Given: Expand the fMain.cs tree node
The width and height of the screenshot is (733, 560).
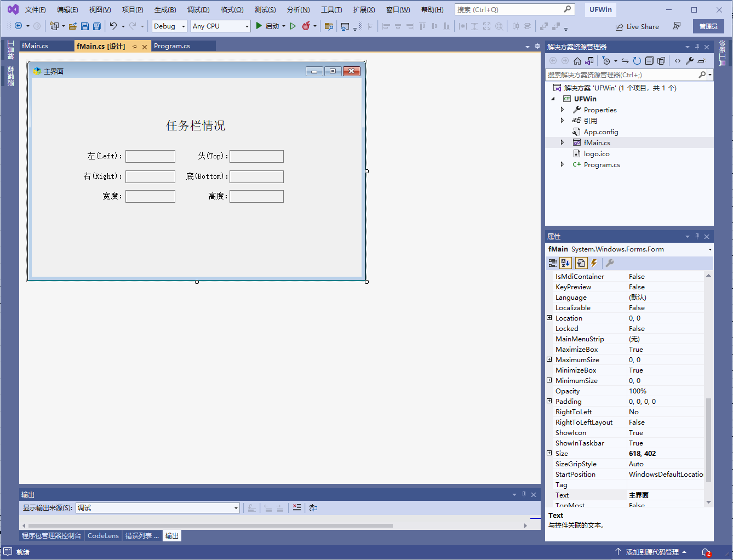Looking at the screenshot, I should 562,142.
